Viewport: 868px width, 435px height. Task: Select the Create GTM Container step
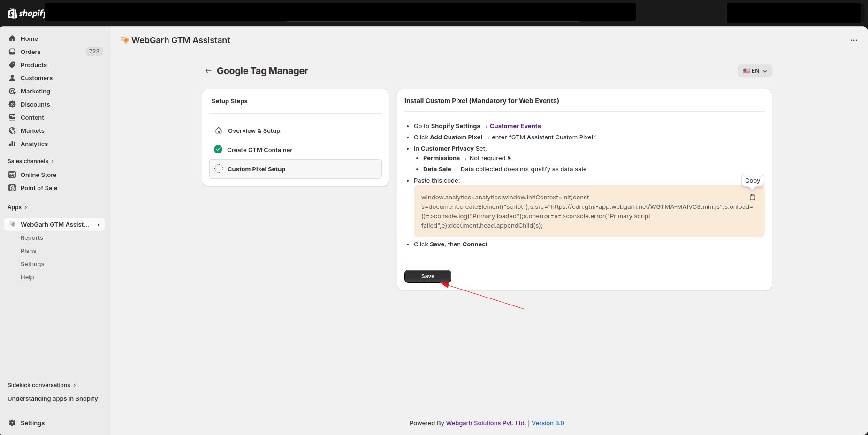pos(296,150)
